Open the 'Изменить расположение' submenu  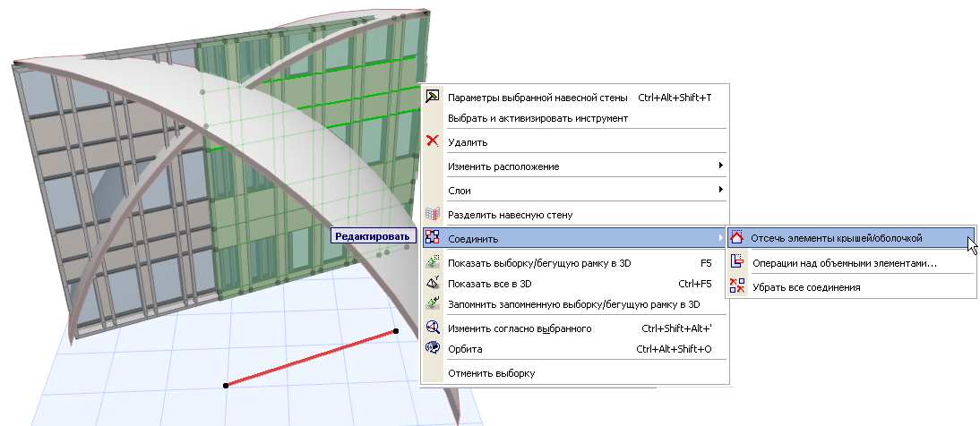576,166
